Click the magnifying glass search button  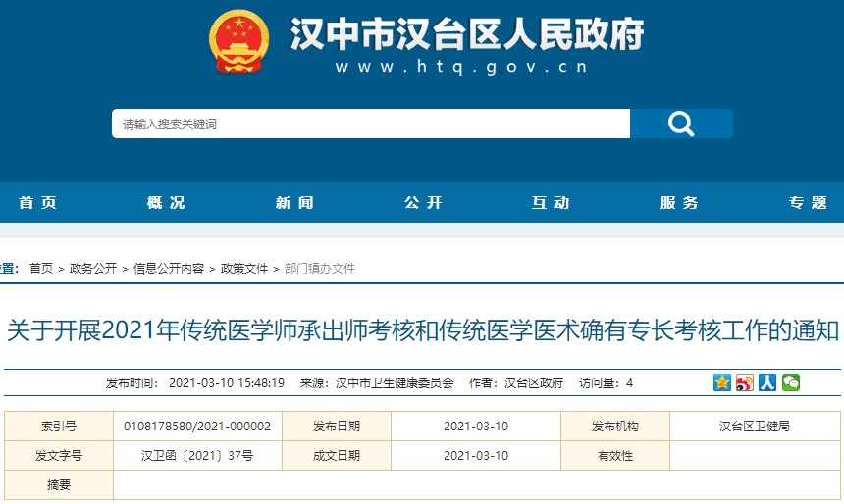tap(681, 124)
